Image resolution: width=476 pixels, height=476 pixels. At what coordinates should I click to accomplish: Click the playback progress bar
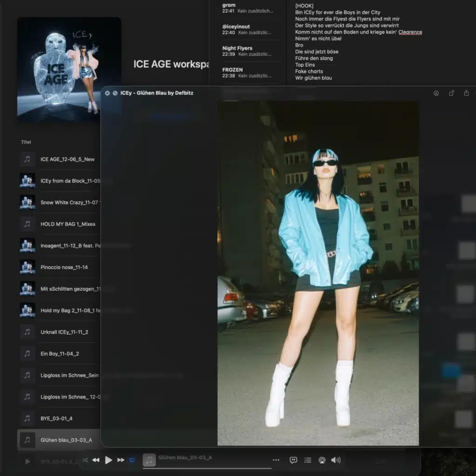coord(207,468)
